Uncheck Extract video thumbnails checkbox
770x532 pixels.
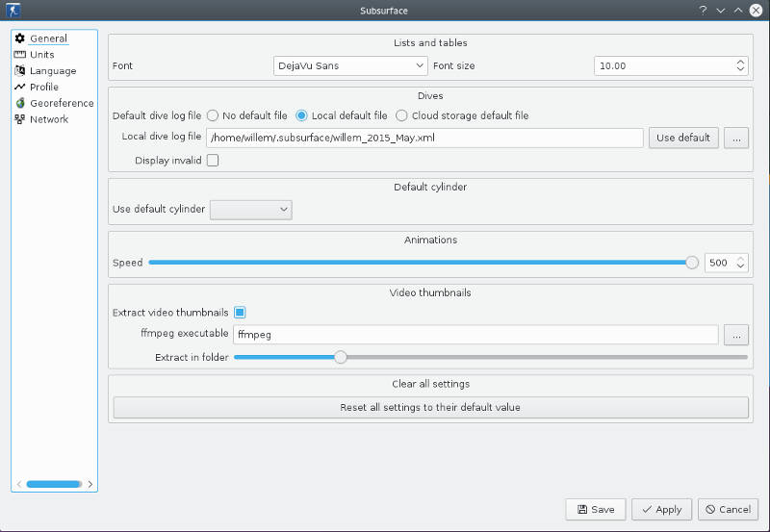(241, 313)
